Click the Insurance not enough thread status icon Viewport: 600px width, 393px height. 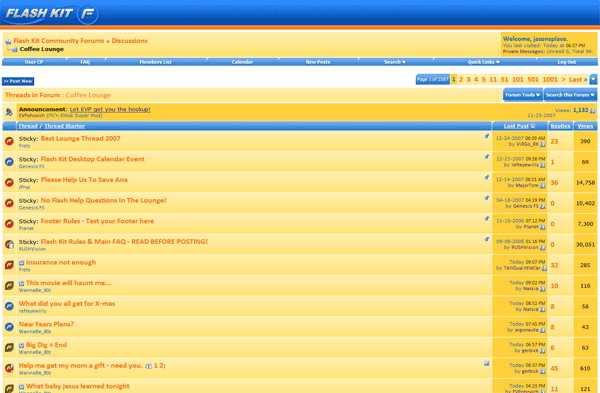pyautogui.click(x=9, y=266)
